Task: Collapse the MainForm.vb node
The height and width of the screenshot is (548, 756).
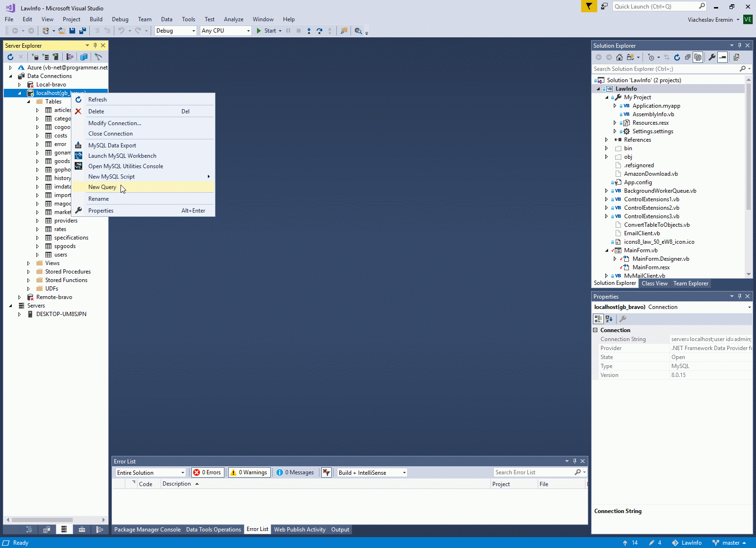Action: click(607, 250)
